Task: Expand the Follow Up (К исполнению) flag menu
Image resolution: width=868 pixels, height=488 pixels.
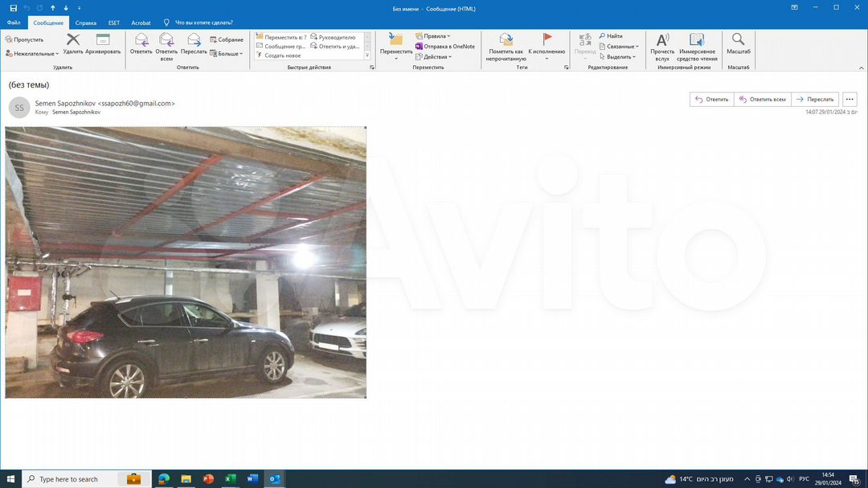Action: point(547,45)
